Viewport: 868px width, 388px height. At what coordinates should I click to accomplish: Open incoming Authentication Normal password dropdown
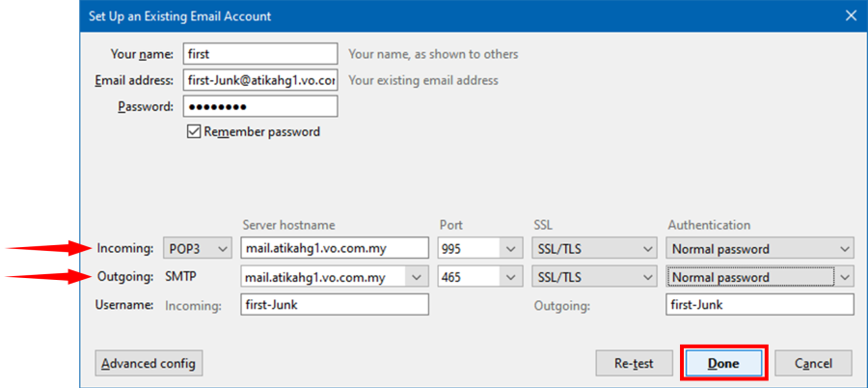[x=760, y=249]
